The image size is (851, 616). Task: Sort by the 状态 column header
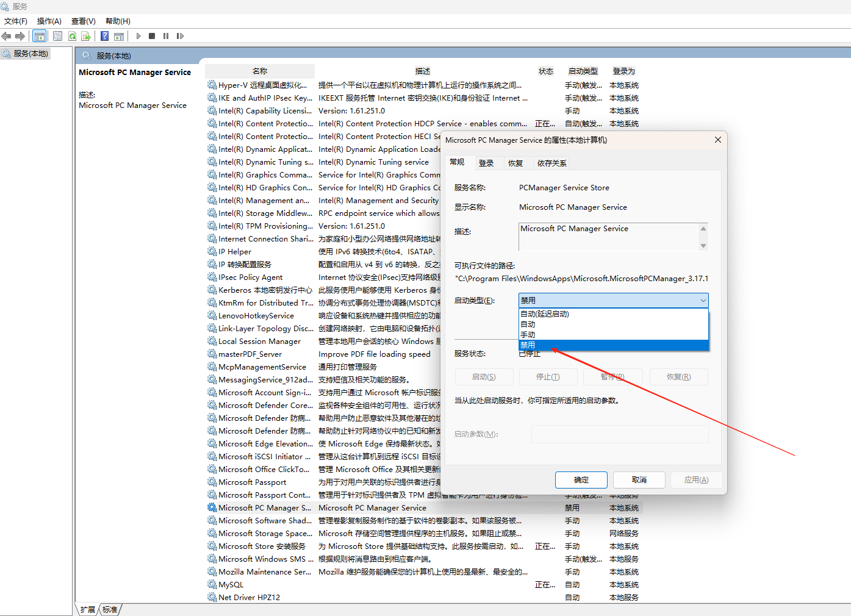[546, 71]
